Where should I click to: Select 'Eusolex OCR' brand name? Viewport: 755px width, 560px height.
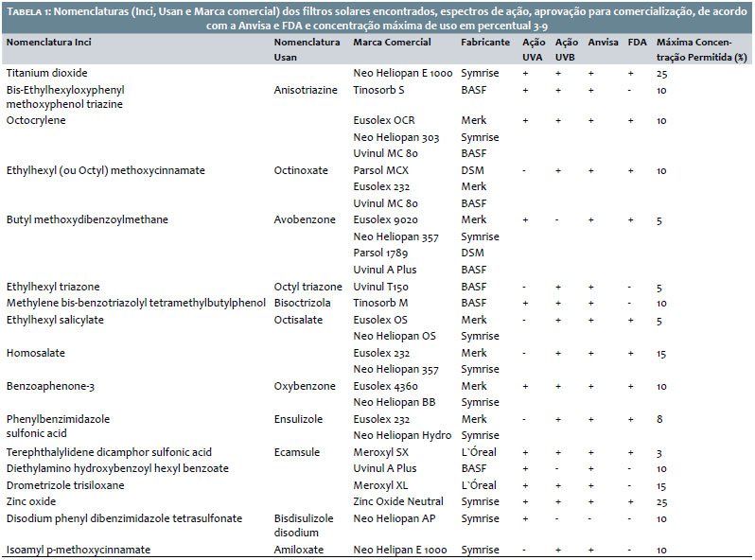pos(384,120)
